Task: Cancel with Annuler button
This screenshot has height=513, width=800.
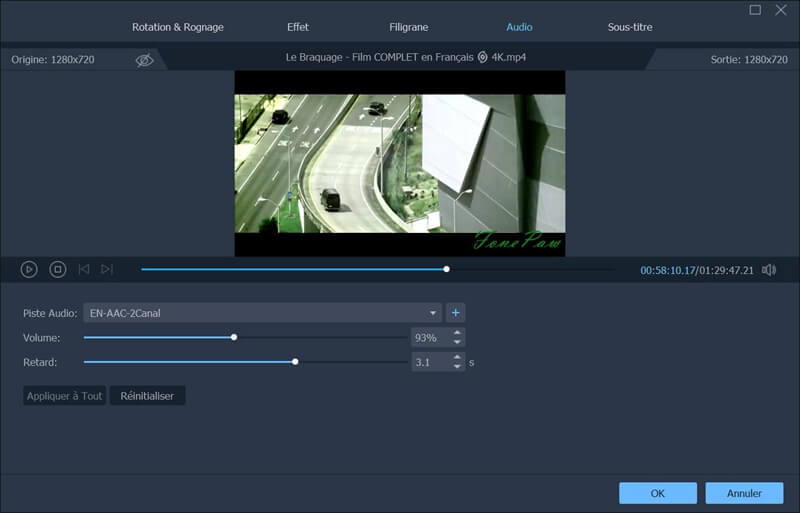Action: [x=744, y=493]
